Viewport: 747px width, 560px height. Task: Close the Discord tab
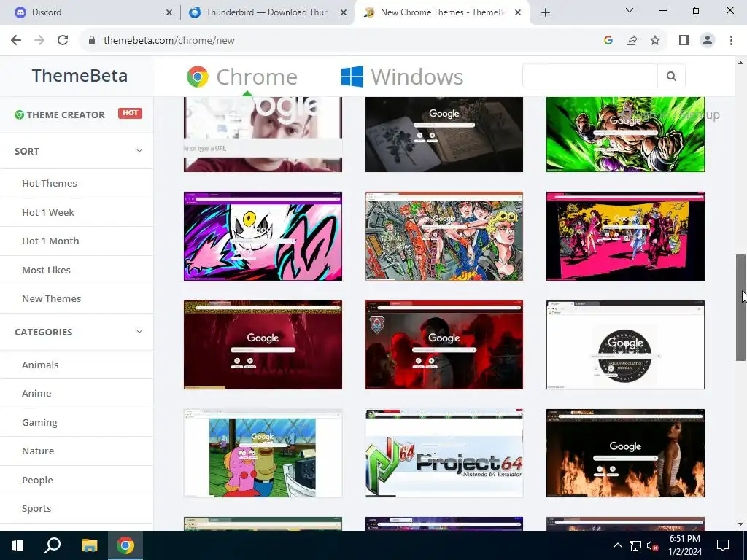[169, 12]
